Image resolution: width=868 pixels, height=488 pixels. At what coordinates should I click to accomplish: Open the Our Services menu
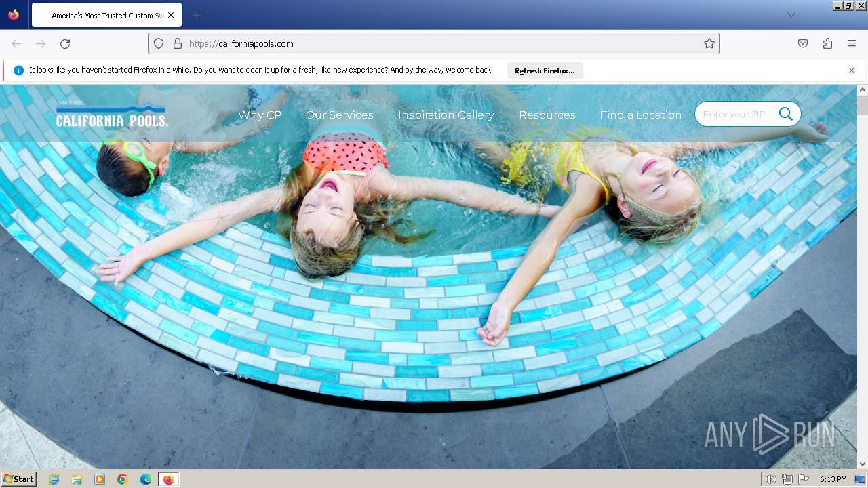(340, 115)
